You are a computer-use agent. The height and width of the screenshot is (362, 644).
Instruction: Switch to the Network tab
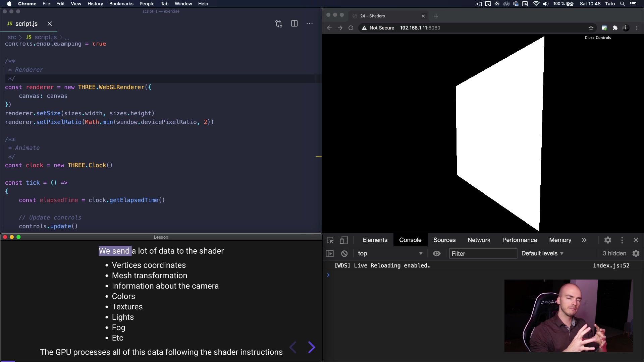(x=479, y=240)
